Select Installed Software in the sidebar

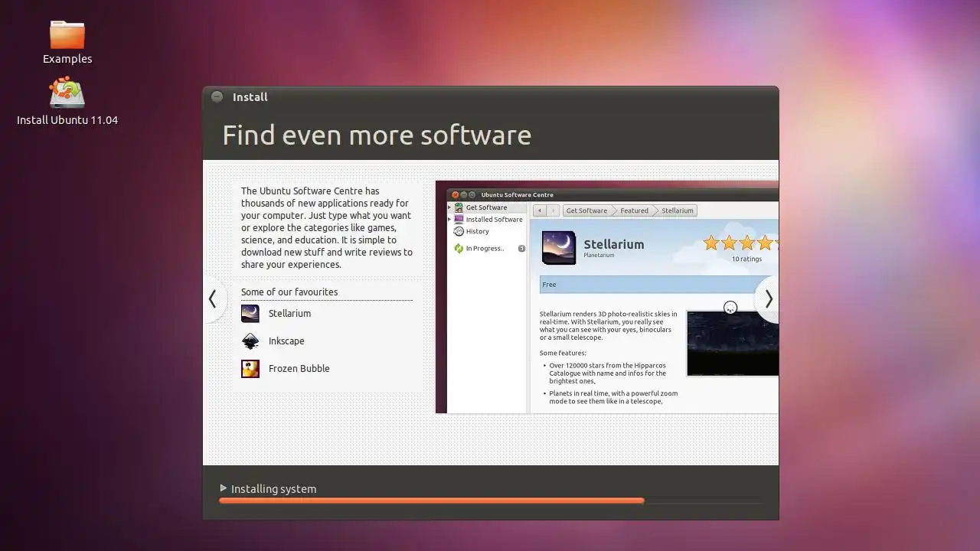[487, 219]
